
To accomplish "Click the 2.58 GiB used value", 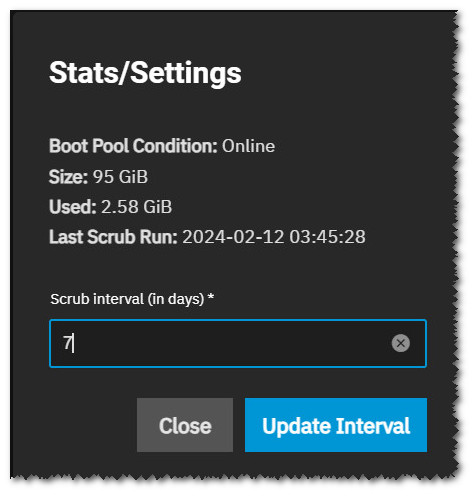I will coord(136,207).
